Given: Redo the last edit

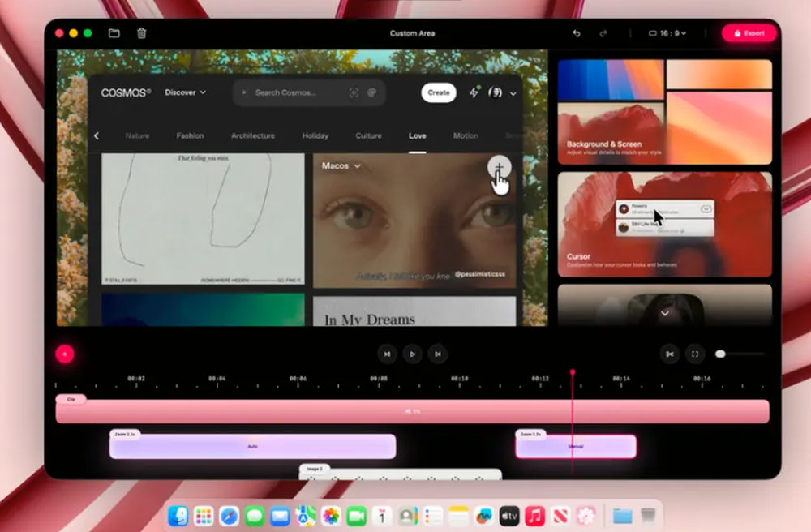Looking at the screenshot, I should [x=603, y=33].
